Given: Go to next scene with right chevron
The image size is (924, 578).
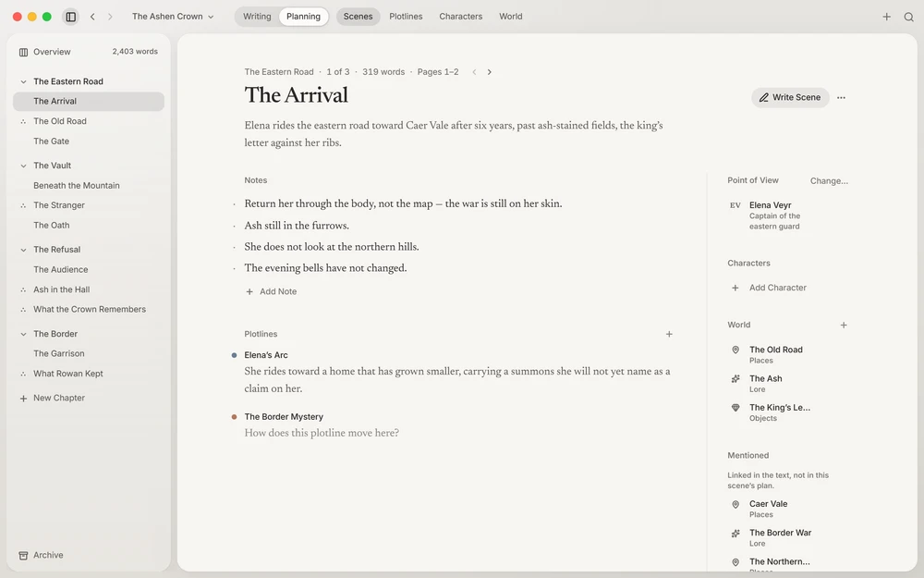Looking at the screenshot, I should click(x=489, y=72).
